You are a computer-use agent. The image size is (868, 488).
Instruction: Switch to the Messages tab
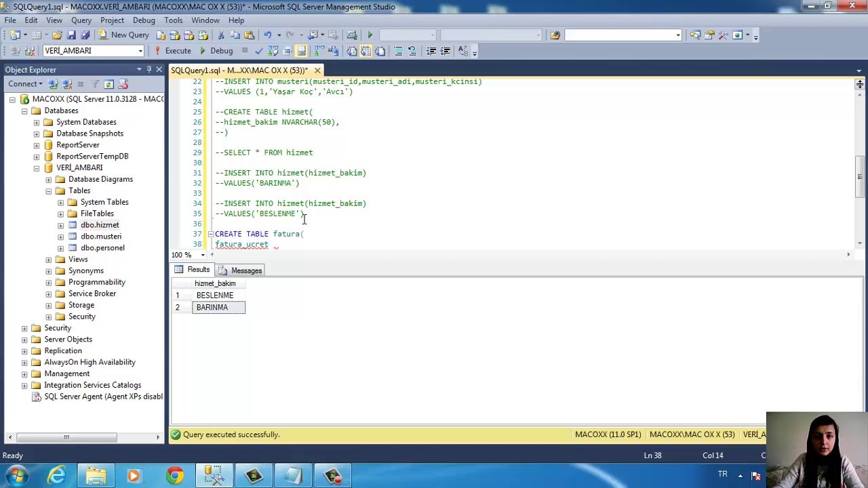241,270
